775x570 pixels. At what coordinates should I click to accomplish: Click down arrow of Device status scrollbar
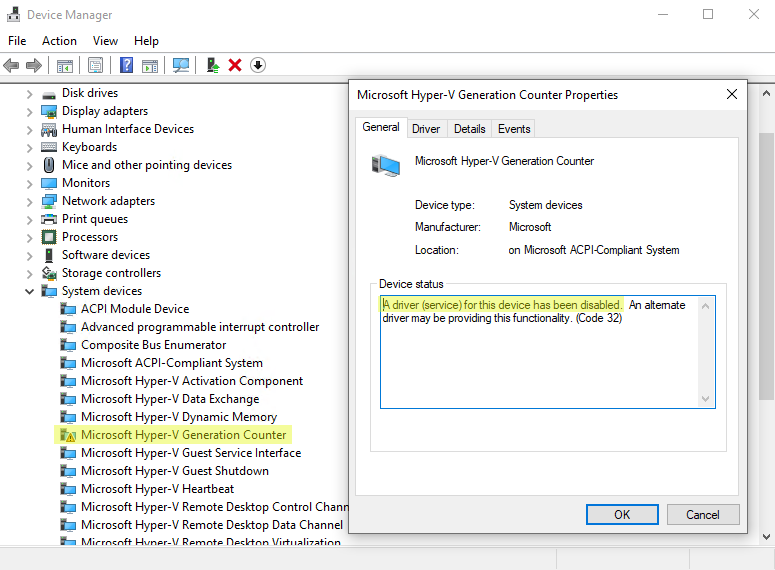coord(705,399)
